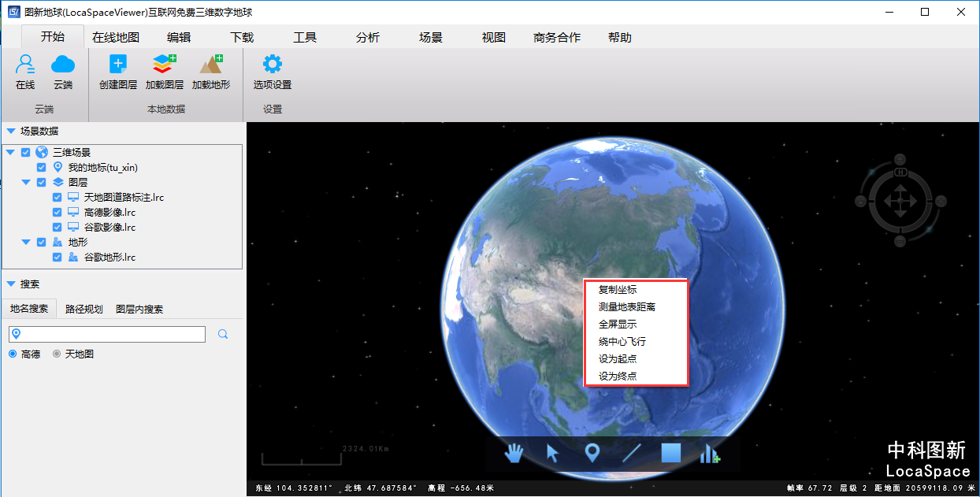This screenshot has width=980, height=497.
Task: Click the globe icon of 三维场景
Action: click(42, 152)
